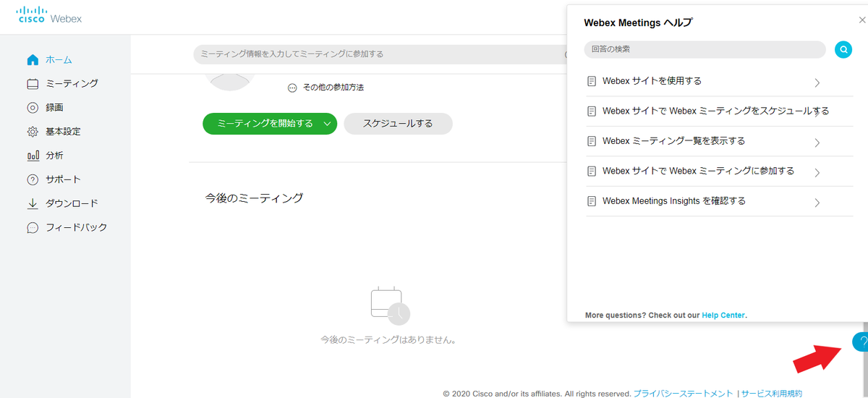Image resolution: width=868 pixels, height=398 pixels.
Task: Click the record circle icon beside 録画
Action: pyautogui.click(x=33, y=108)
